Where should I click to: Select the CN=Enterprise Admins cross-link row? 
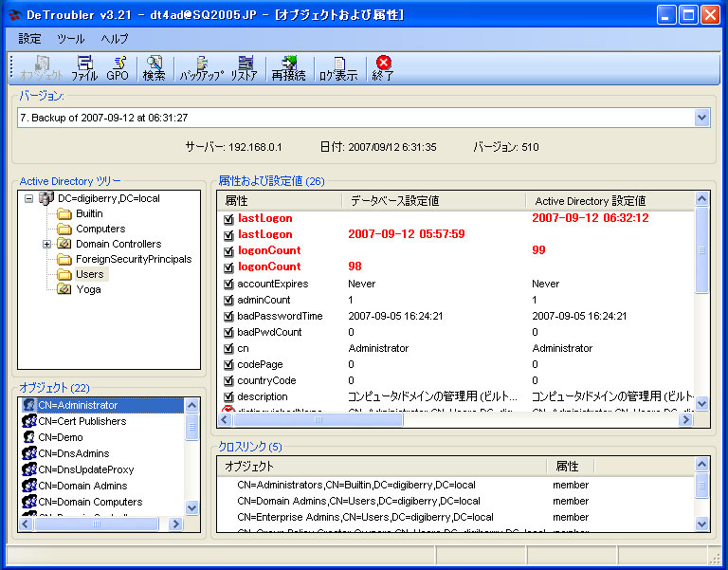455,518
